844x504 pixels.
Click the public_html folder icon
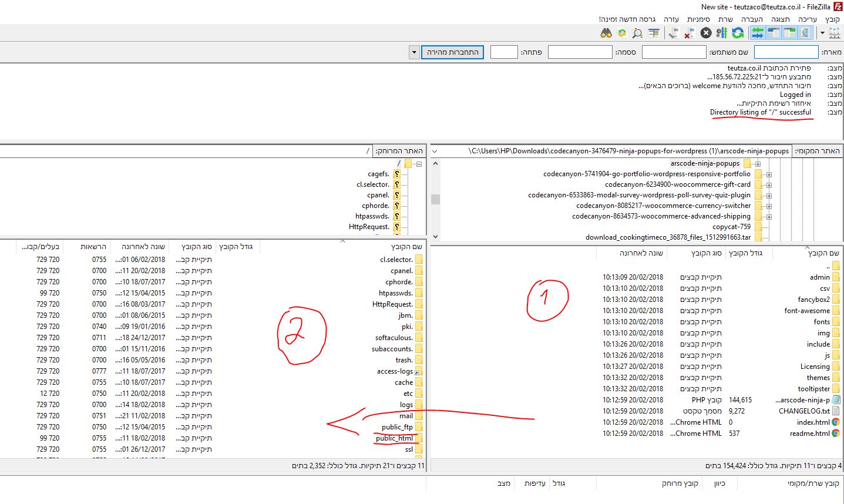[419, 438]
